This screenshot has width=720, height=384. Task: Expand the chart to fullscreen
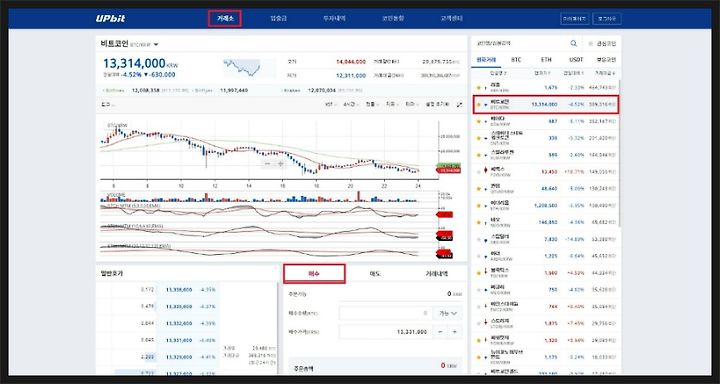coord(460,105)
